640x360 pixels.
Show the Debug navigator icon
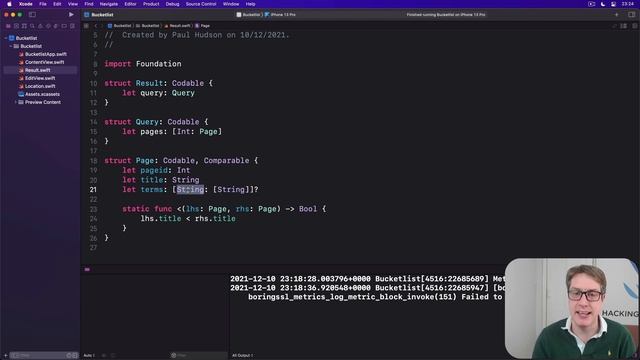[x=56, y=26]
